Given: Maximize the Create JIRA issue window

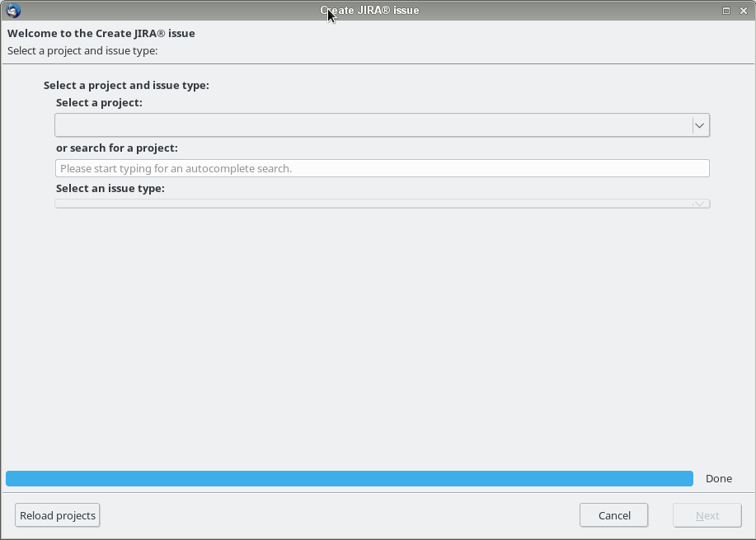Looking at the screenshot, I should (x=726, y=11).
